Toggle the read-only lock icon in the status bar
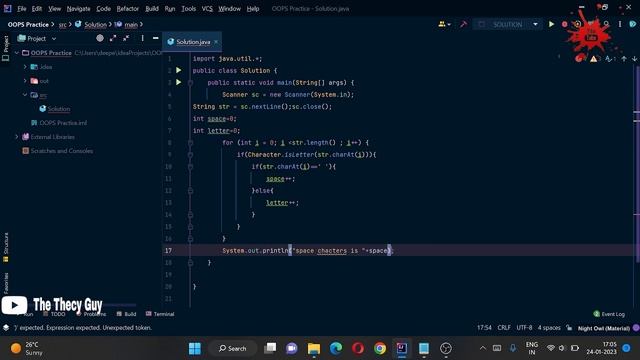Screen dimensions: 640x360 click(x=569, y=328)
